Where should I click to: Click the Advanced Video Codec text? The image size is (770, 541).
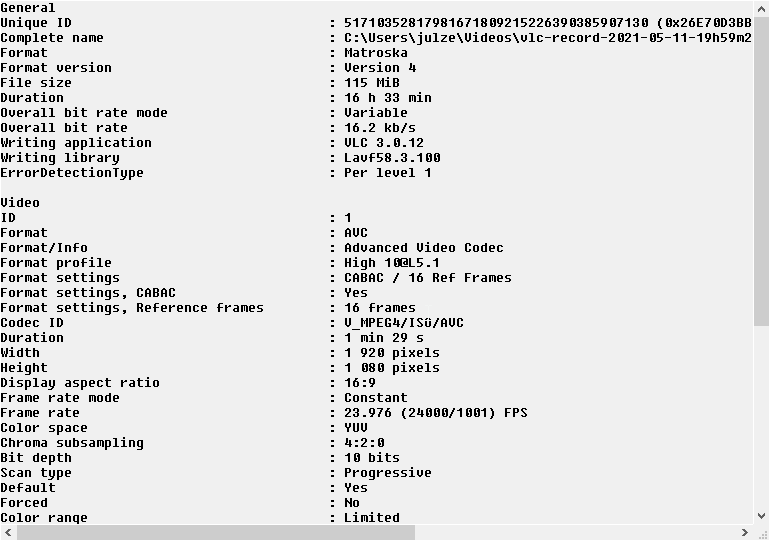pyautogui.click(x=424, y=248)
